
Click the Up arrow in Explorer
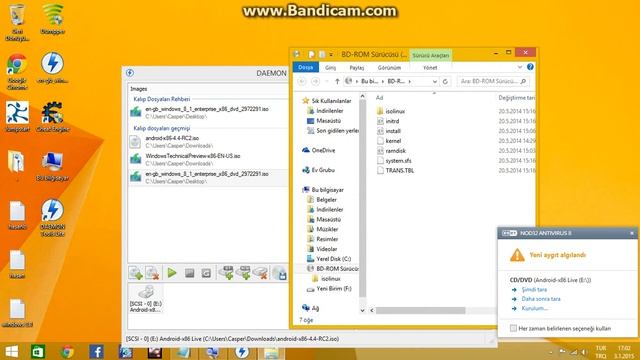pyautogui.click(x=337, y=82)
